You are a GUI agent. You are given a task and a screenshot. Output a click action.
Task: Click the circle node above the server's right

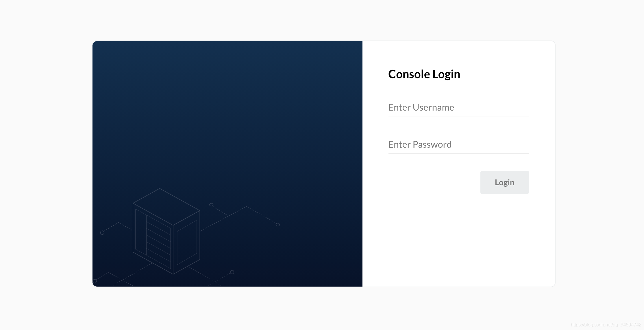[211, 205]
